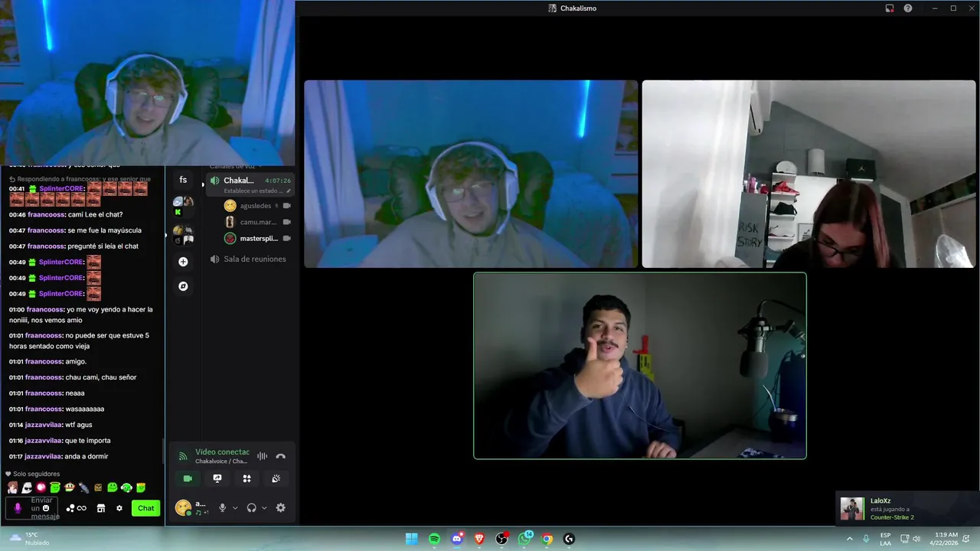The height and width of the screenshot is (551, 980).
Task: Open the ESP LAA language switcher
Action: pos(885,539)
